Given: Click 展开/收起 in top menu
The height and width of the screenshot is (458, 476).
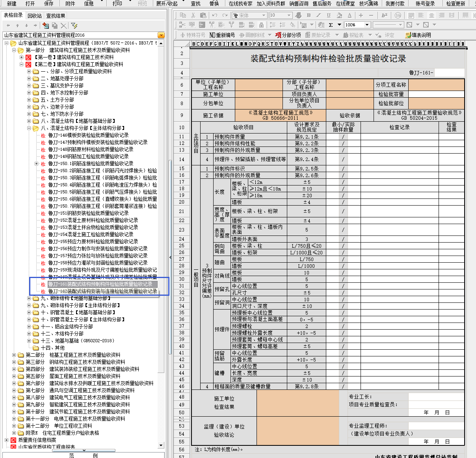Looking at the screenshot, I should point(167,3).
